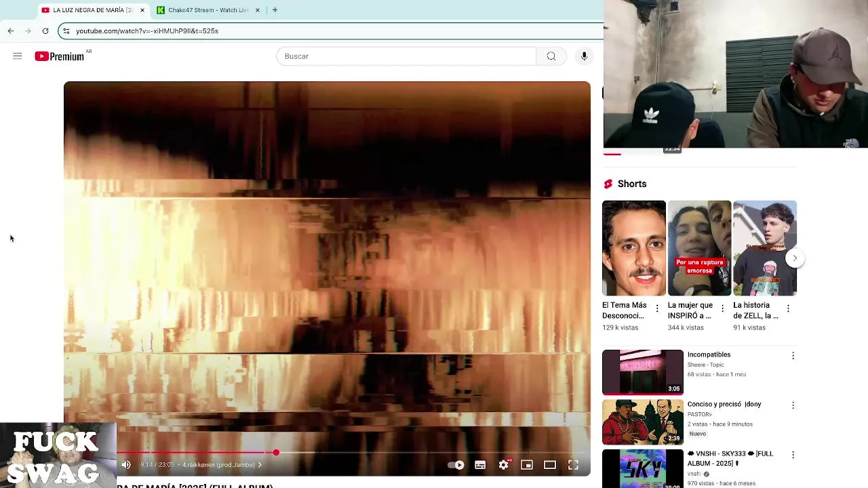The height and width of the screenshot is (488, 868).
Task: Click the 9:14 / 23:05 time display
Action: point(157,465)
